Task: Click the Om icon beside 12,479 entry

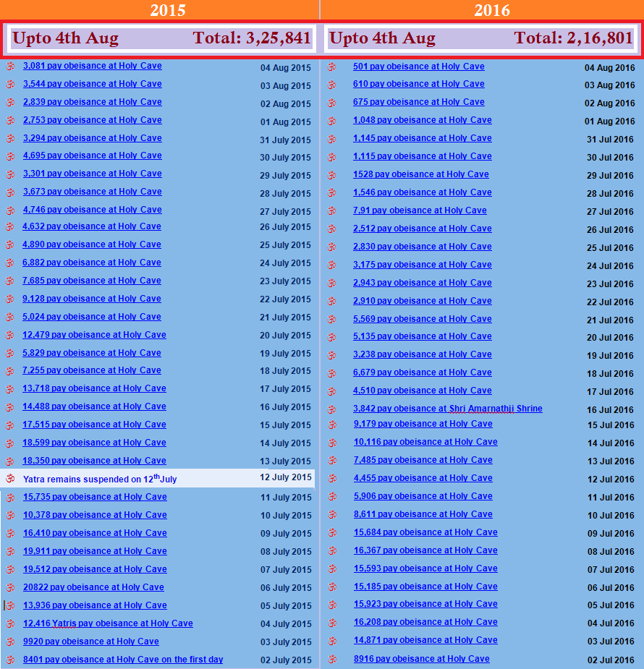Action: pyautogui.click(x=10, y=336)
